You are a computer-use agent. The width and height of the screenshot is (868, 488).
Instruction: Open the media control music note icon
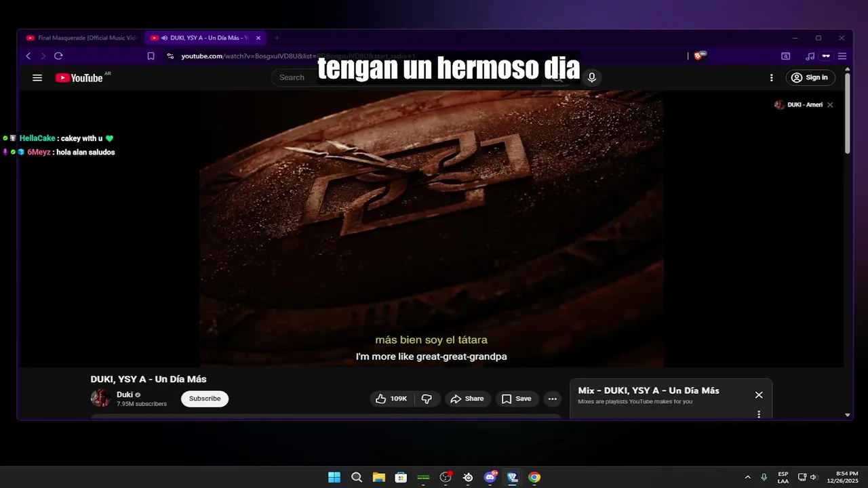coord(810,56)
